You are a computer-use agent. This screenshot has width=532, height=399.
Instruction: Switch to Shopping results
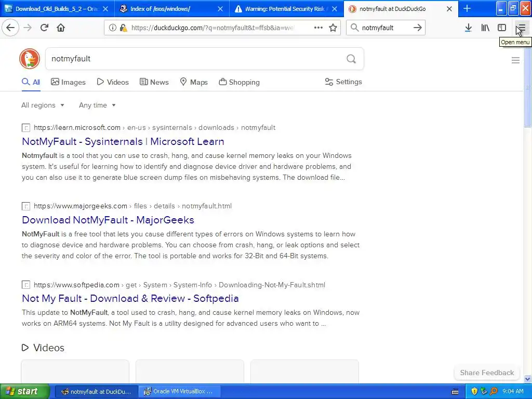[239, 82]
